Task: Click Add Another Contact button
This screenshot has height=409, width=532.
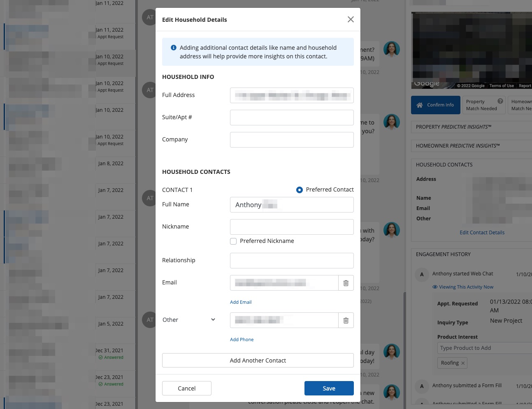Action: coord(258,360)
